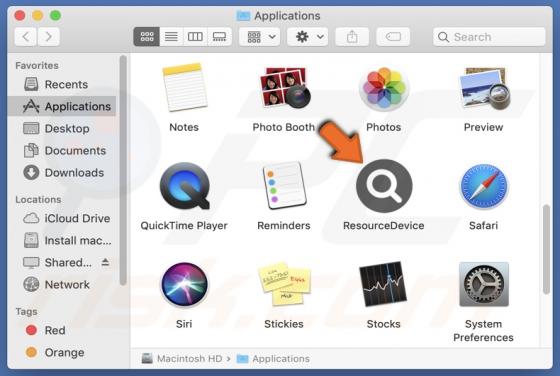Open the Notes app icon
This screenshot has width=560, height=376.
pyautogui.click(x=184, y=87)
